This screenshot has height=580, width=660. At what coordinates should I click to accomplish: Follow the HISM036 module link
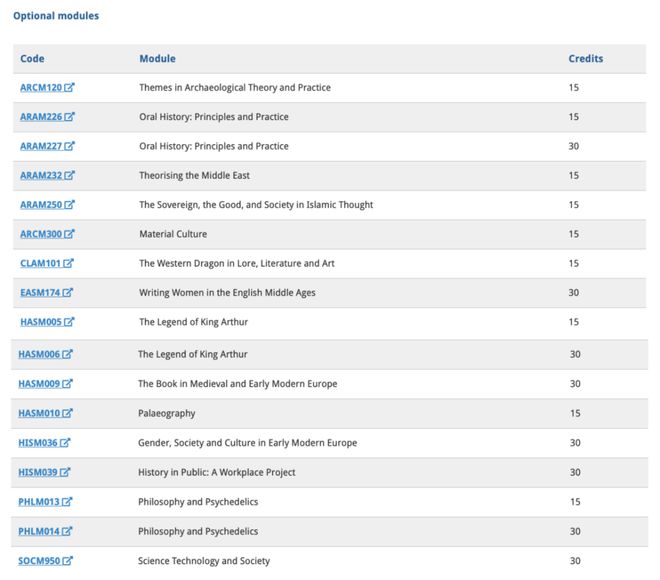[x=38, y=443]
